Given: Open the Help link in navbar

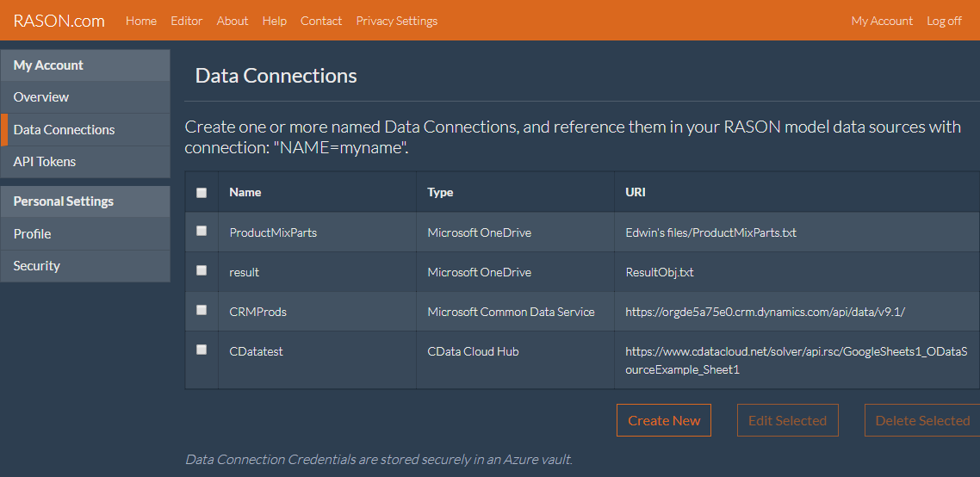Looking at the screenshot, I should coord(274,21).
